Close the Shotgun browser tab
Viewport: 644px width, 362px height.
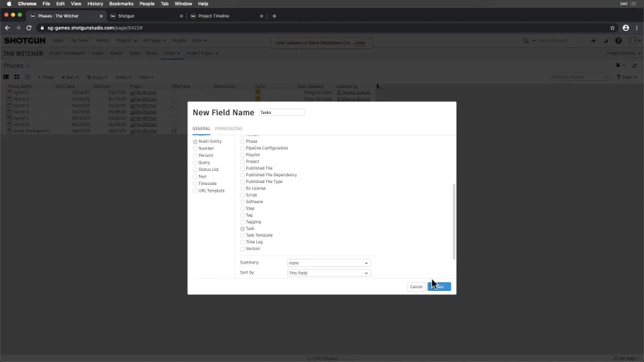[x=181, y=16]
